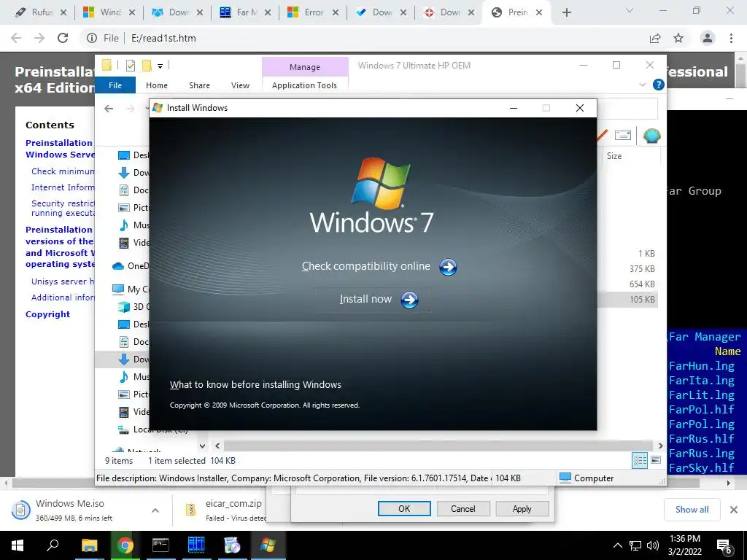Open a new Chrome tab
The image size is (747, 560).
click(x=566, y=12)
